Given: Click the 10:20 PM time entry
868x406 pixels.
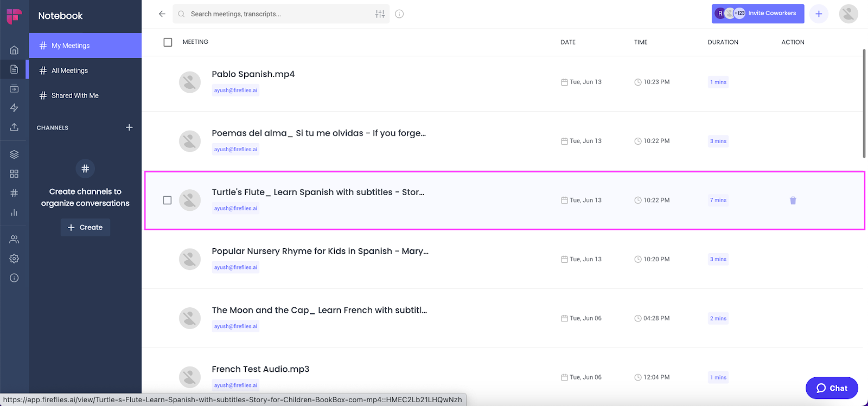Looking at the screenshot, I should (652, 260).
